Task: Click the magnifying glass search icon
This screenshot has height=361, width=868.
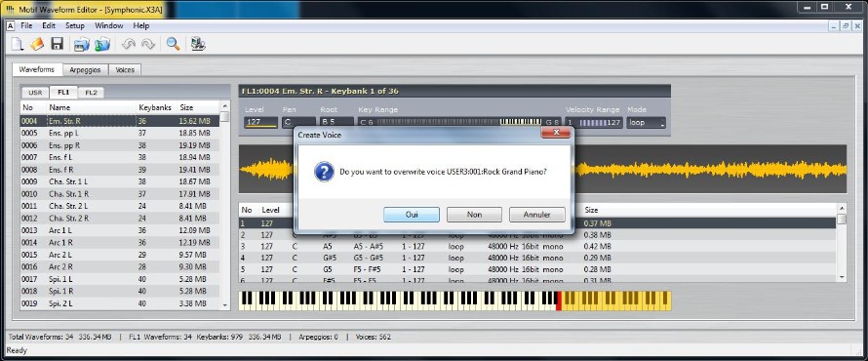Action: click(x=173, y=44)
